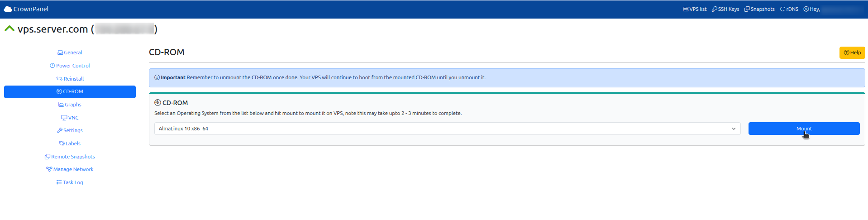This screenshot has height=220, width=868.
Task: Click the CrownPanel cloud logo icon
Action: pyautogui.click(x=8, y=9)
